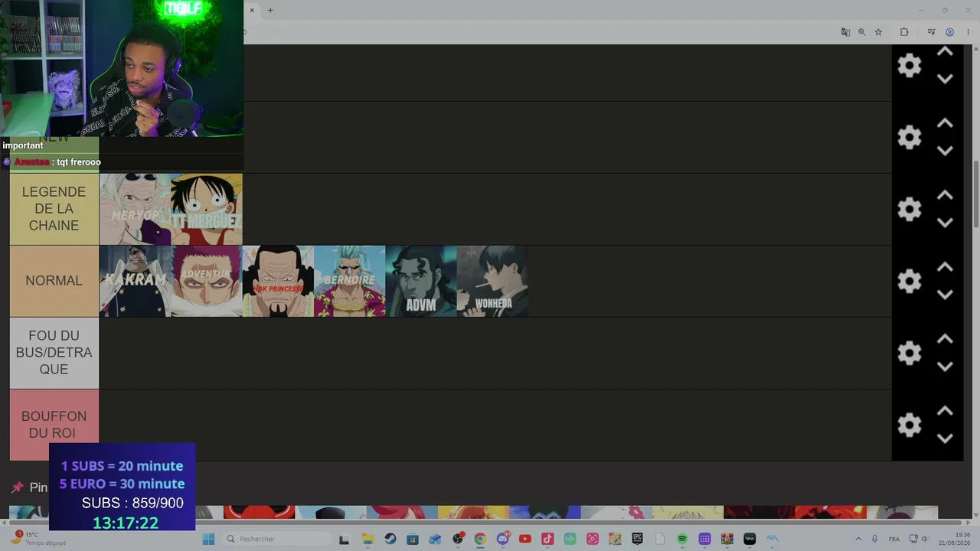
Task: Move the FOU DU BUS/DETRAQUE row up
Action: [x=945, y=339]
